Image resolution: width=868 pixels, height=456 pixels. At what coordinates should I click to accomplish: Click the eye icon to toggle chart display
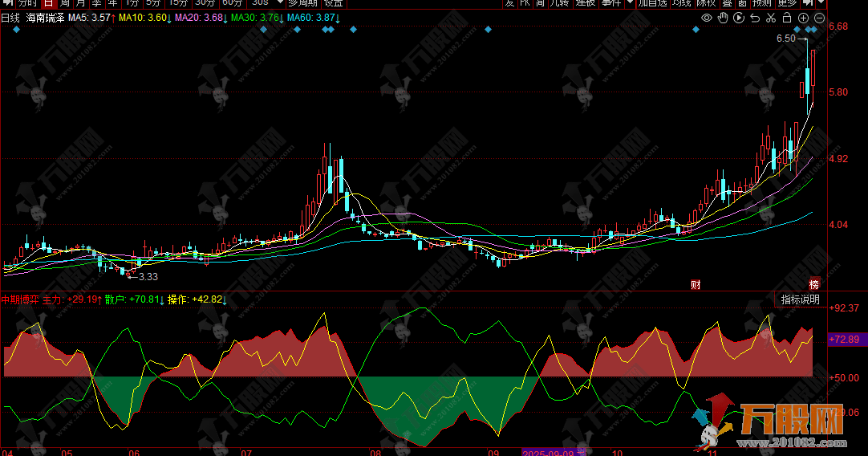pos(707,18)
